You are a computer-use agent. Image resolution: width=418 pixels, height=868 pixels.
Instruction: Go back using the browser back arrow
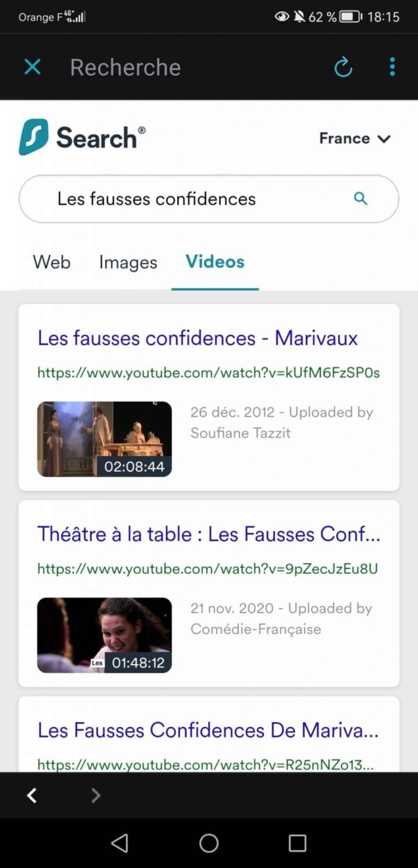click(32, 796)
